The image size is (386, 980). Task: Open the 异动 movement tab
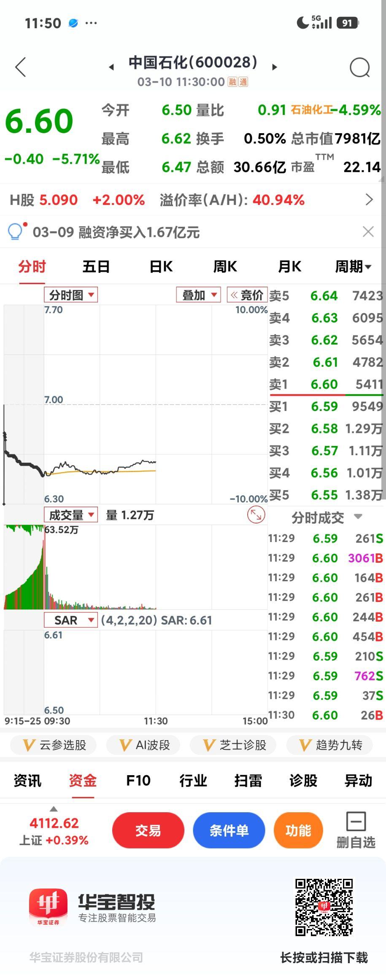pos(359,780)
